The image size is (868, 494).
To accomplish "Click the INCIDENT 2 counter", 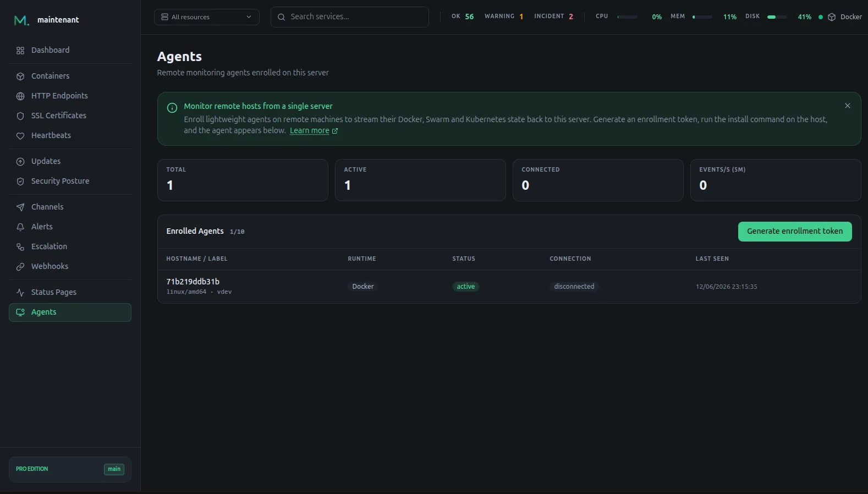I will click(x=553, y=17).
